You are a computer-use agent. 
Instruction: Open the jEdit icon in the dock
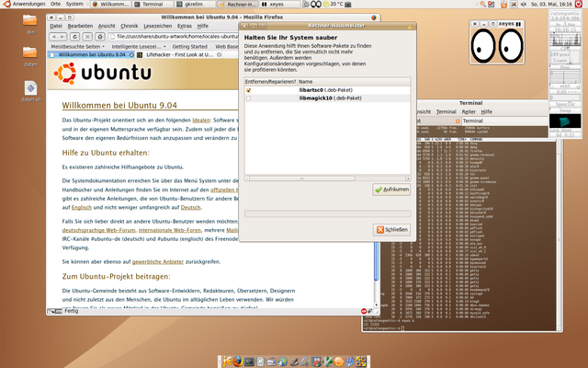(227, 362)
